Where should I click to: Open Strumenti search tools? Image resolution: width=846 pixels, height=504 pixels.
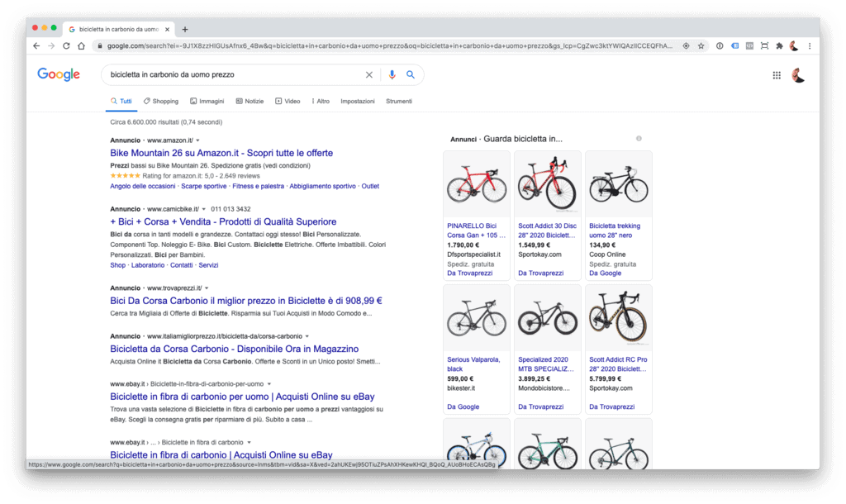(x=399, y=101)
